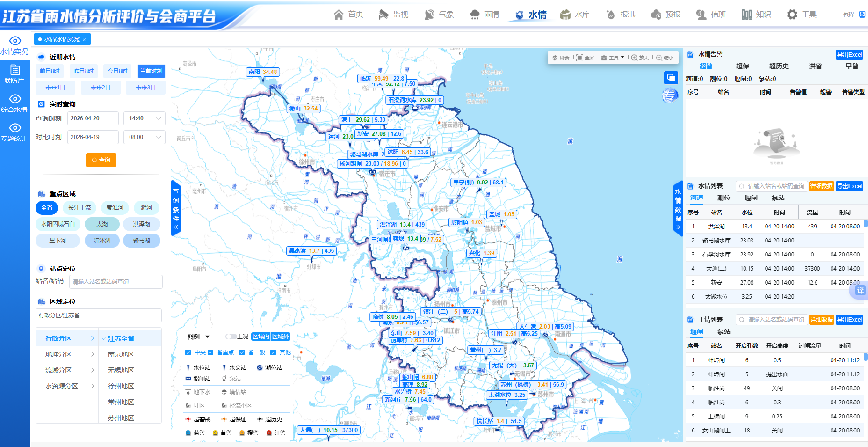Open the 水库 reservoir module icon

(565, 15)
